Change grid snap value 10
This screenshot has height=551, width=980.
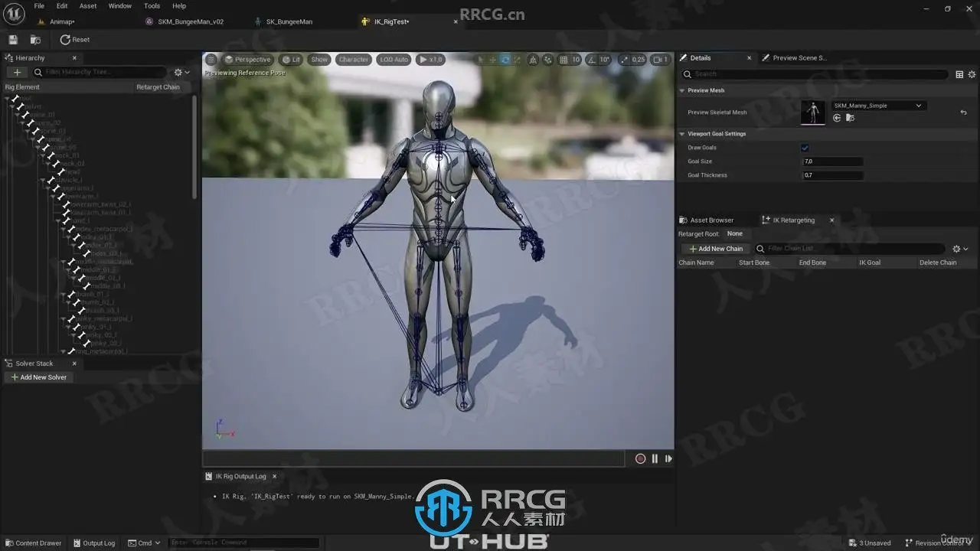click(x=576, y=60)
